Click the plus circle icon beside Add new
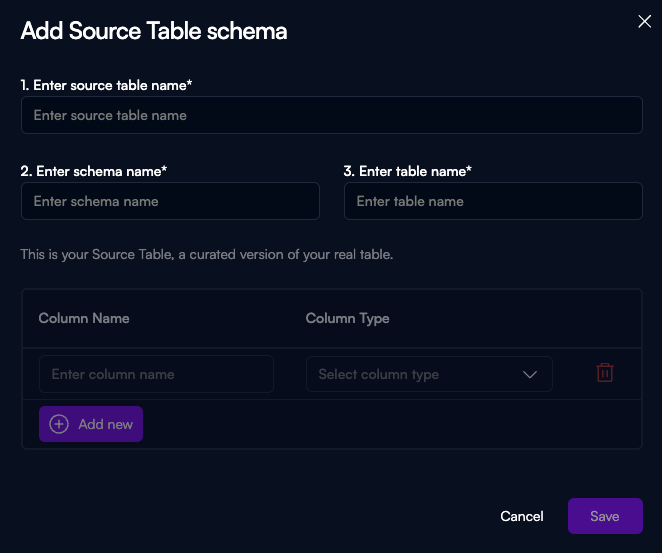Viewport: 662px width, 553px height. pos(59,424)
